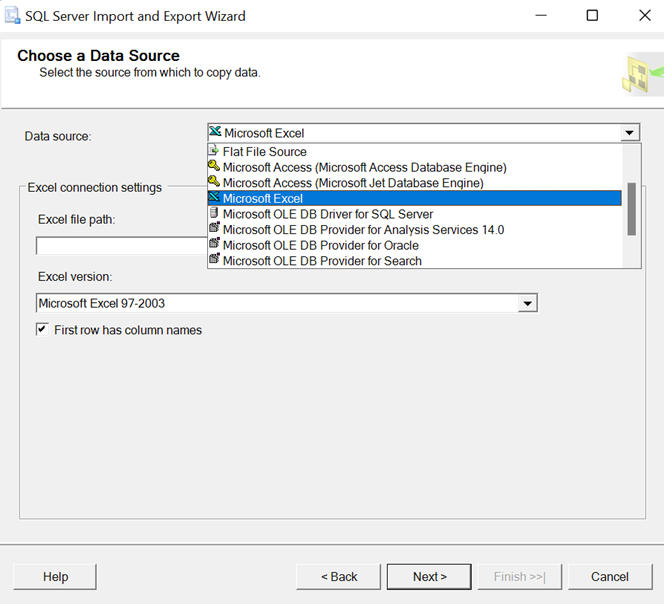Click the Analysis Services 14.0 provider icon
This screenshot has height=604, width=664.
click(215, 228)
